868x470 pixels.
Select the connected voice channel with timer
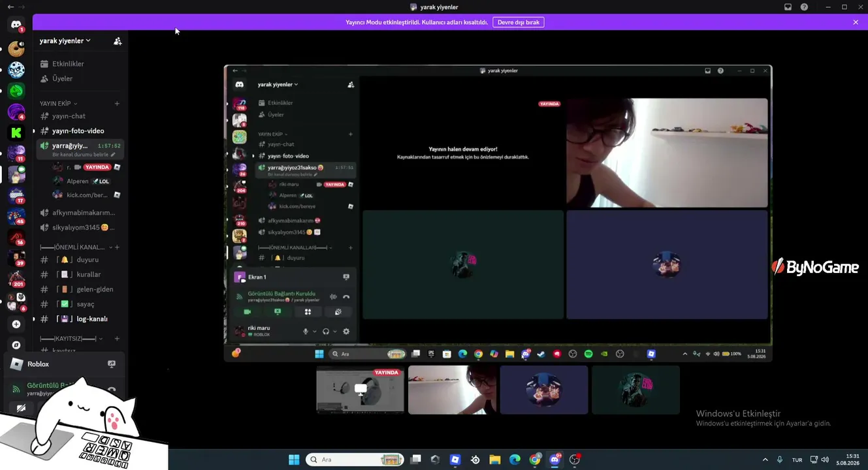pos(80,149)
